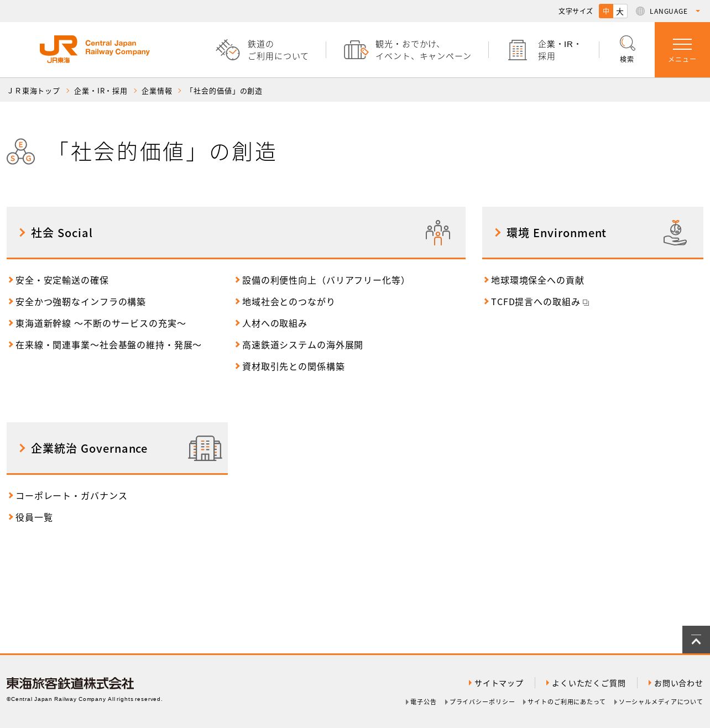The image size is (710, 728).
Task: Open 社会 Social section heading
Action: point(236,233)
